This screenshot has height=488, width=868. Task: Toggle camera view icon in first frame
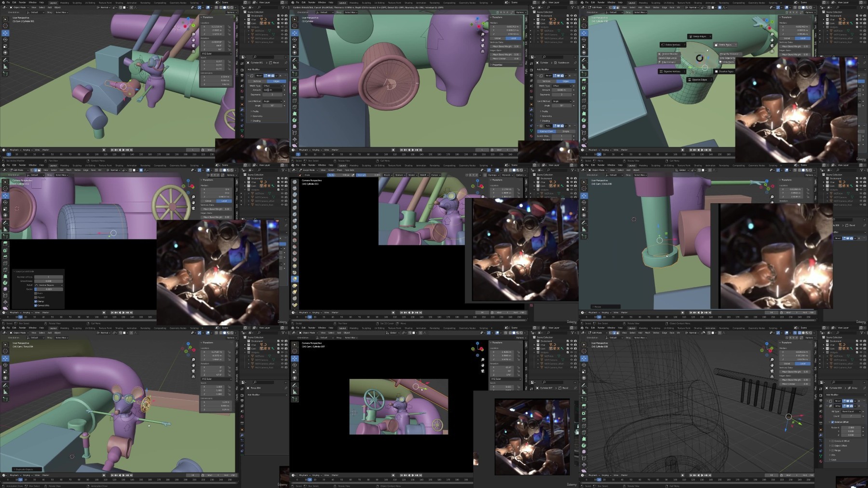click(193, 45)
